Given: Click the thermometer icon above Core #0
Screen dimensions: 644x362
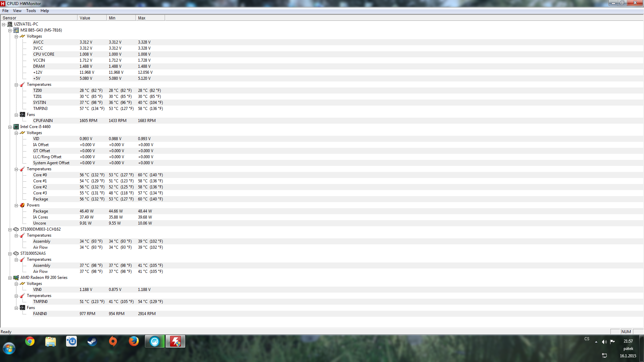Looking at the screenshot, I should pos(22,169).
